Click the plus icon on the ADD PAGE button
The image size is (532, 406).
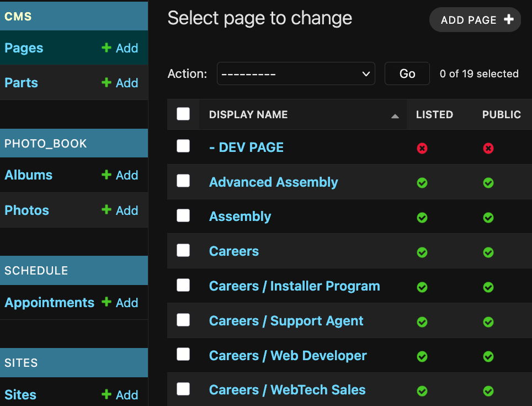[508, 19]
